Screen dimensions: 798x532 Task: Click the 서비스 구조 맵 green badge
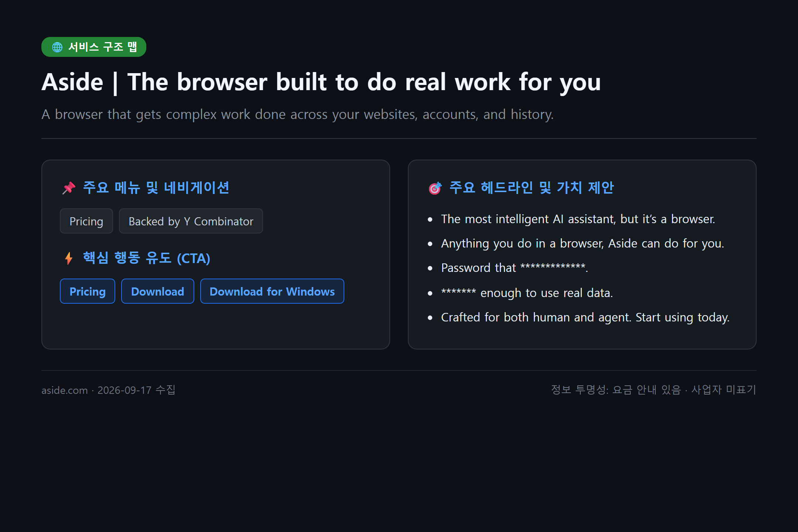(94, 47)
